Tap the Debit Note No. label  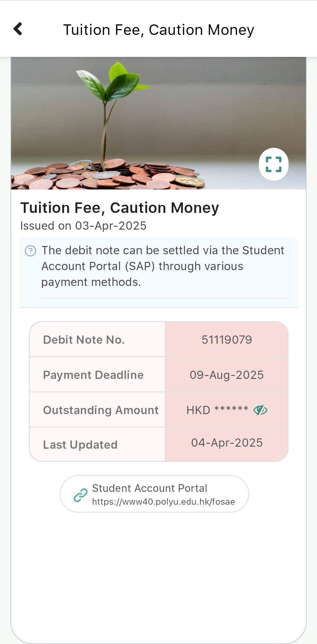pos(84,340)
